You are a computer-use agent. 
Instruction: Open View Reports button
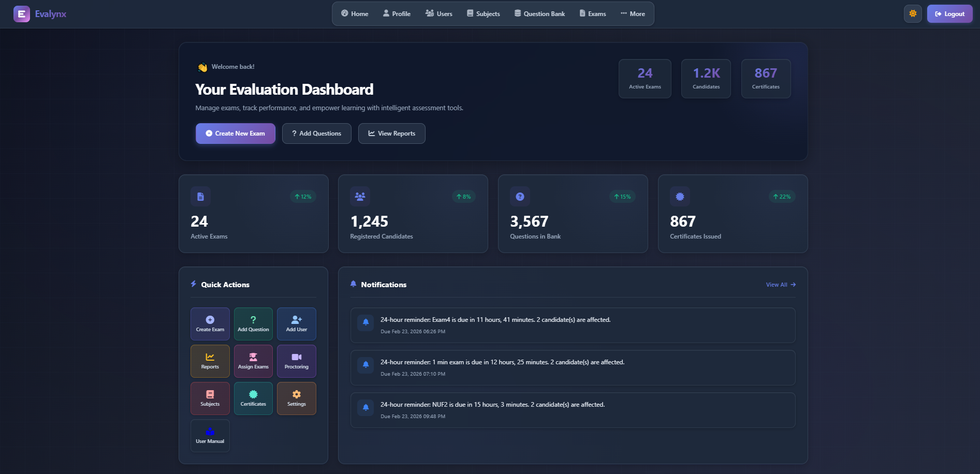(x=392, y=134)
